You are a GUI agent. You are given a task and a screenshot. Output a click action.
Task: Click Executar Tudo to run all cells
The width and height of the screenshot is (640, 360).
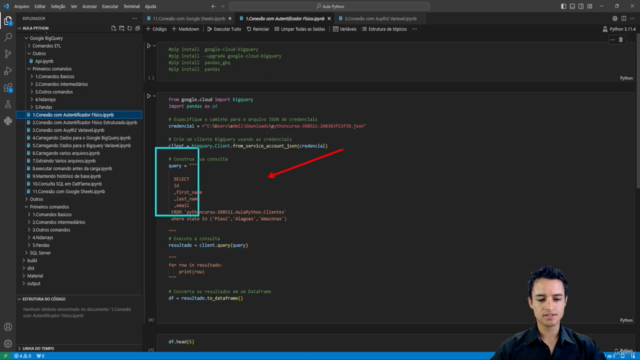pos(224,29)
